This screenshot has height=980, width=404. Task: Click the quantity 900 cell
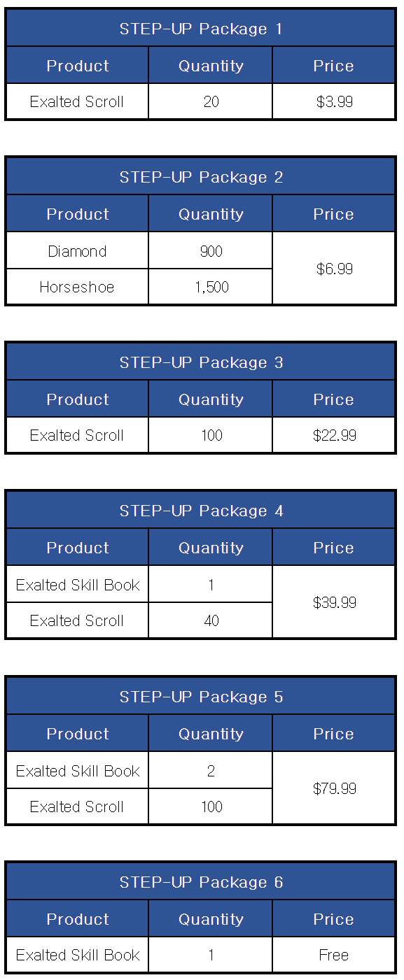pos(211,250)
